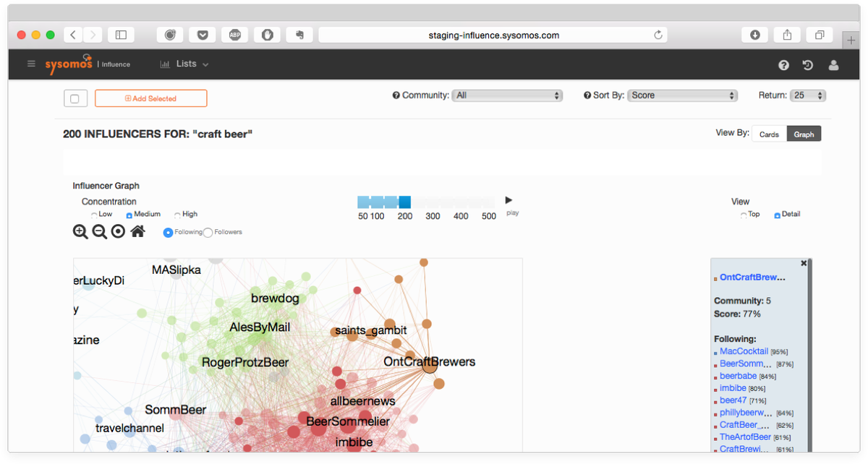Open the history clock icon
The height and width of the screenshot is (464, 868).
pos(808,65)
